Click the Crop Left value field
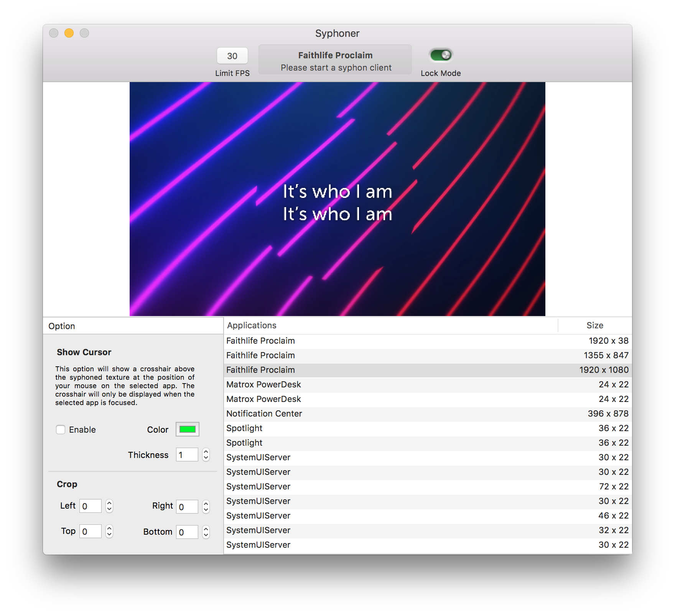 point(90,506)
